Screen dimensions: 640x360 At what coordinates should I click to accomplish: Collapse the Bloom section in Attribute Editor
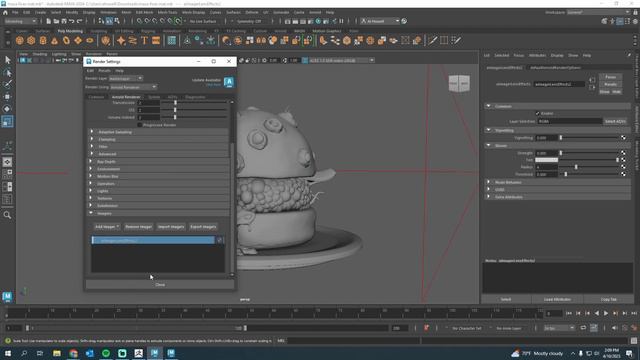click(x=557, y=145)
